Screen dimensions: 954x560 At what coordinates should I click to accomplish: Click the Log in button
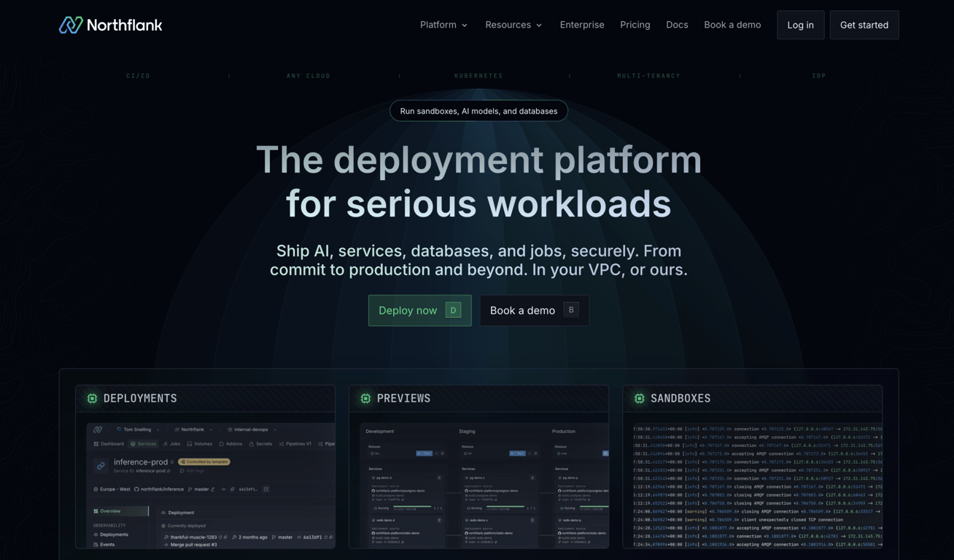pyautogui.click(x=800, y=25)
